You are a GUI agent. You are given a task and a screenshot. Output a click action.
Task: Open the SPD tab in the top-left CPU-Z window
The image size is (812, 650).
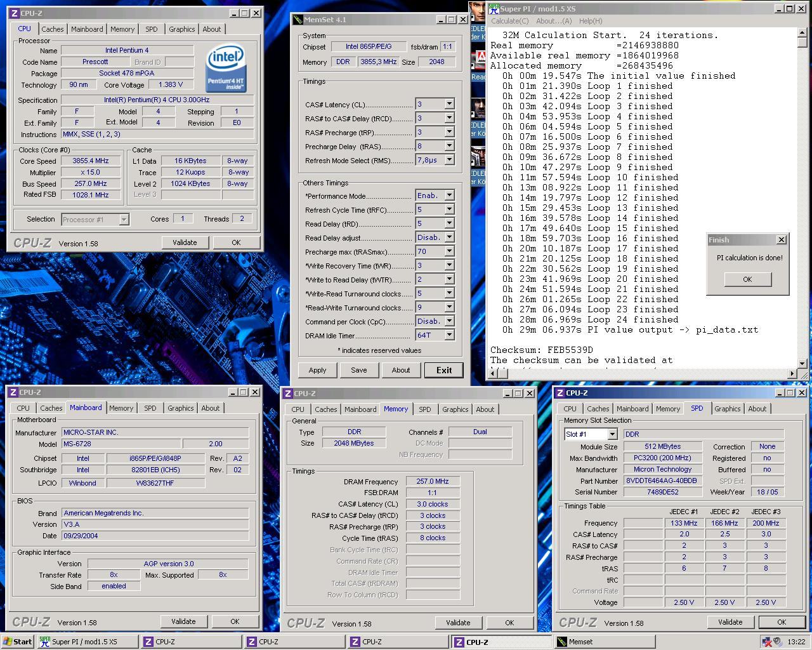pos(152,29)
